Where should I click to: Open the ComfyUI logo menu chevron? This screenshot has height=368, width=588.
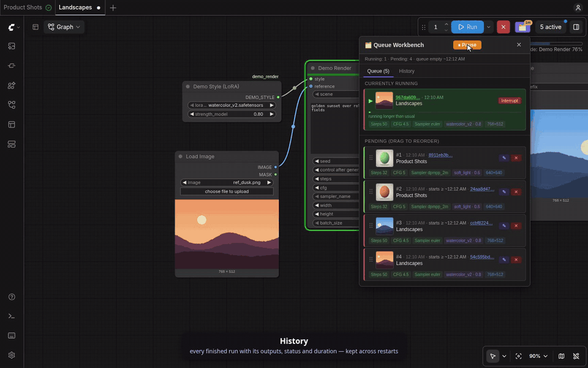pyautogui.click(x=18, y=28)
